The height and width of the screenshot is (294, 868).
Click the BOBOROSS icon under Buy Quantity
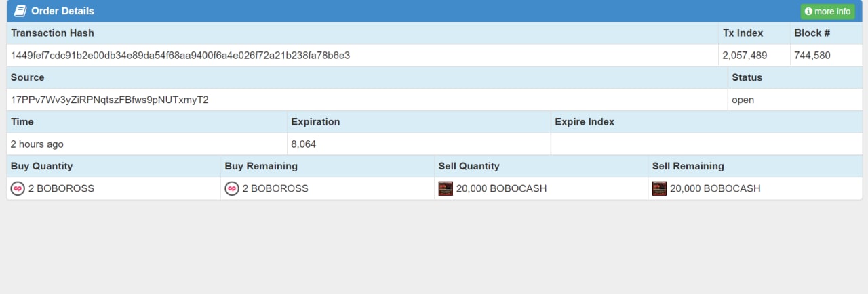click(x=18, y=188)
